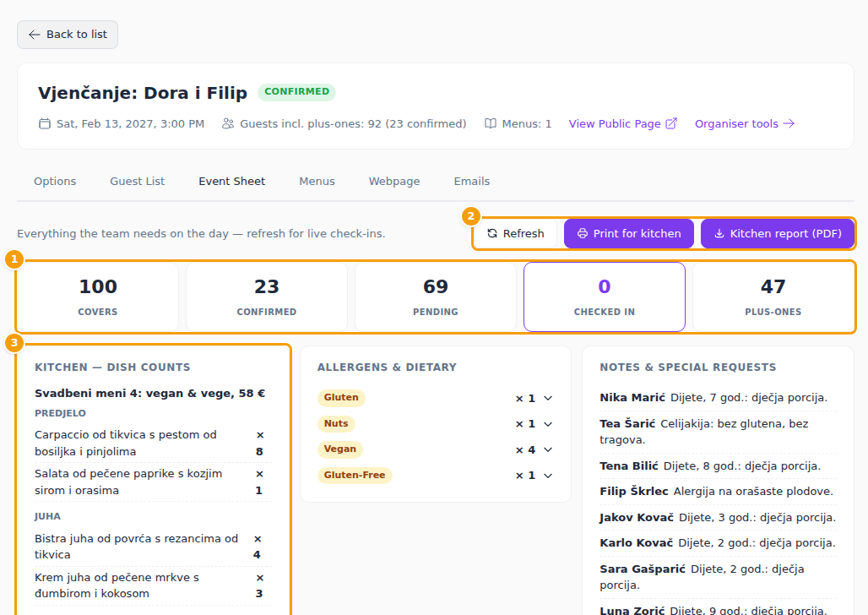
Task: Expand the Nuts allergen row chevron
Action: (x=548, y=424)
